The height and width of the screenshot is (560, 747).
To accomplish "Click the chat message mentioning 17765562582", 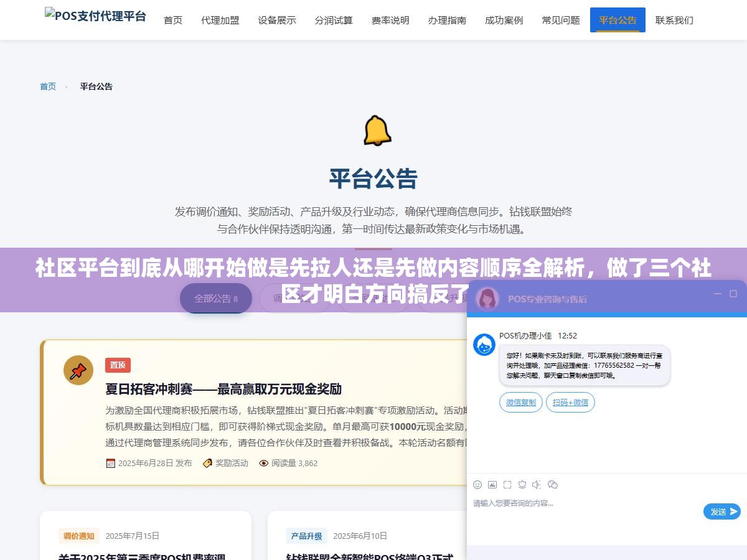I will pos(585,365).
